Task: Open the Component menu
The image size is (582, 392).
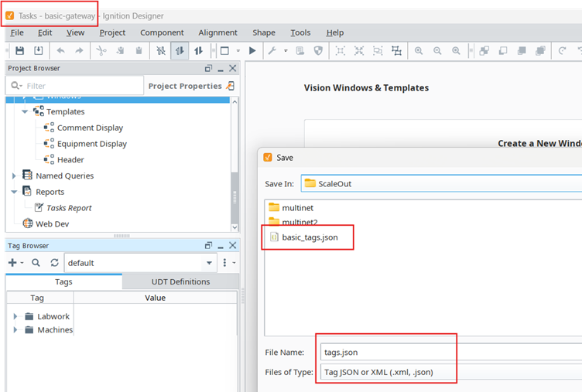Action: click(x=162, y=32)
